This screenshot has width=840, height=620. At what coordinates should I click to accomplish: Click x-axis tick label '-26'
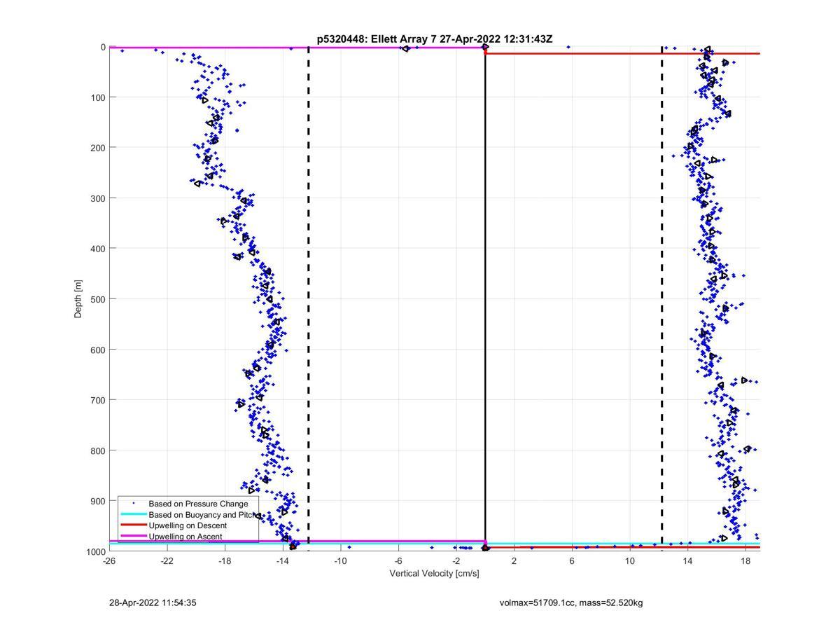(109, 561)
